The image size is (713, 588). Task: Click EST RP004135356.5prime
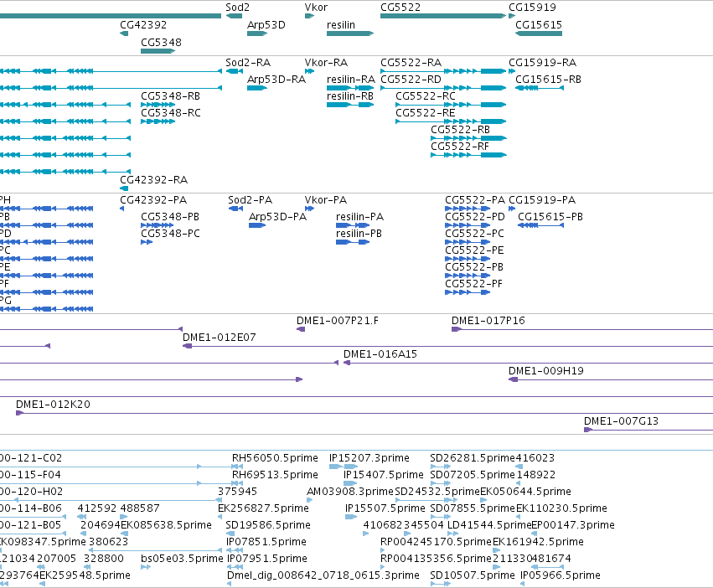tap(436, 559)
